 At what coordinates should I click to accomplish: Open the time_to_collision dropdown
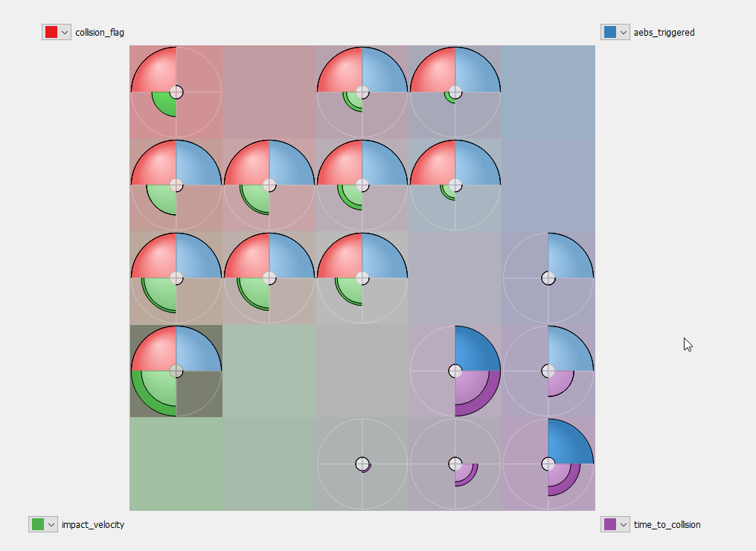[623, 524]
